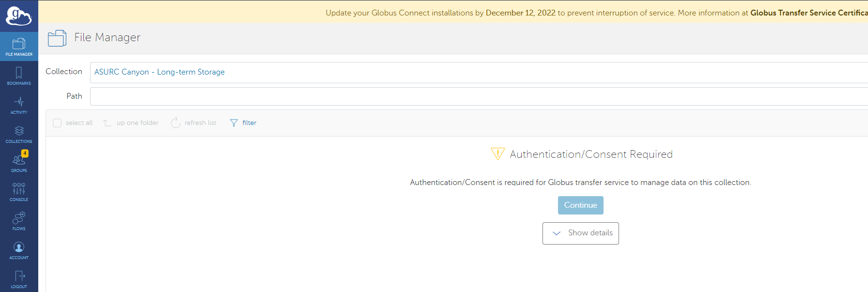Open Flows from the sidebar
The image size is (868, 292).
[x=19, y=221]
